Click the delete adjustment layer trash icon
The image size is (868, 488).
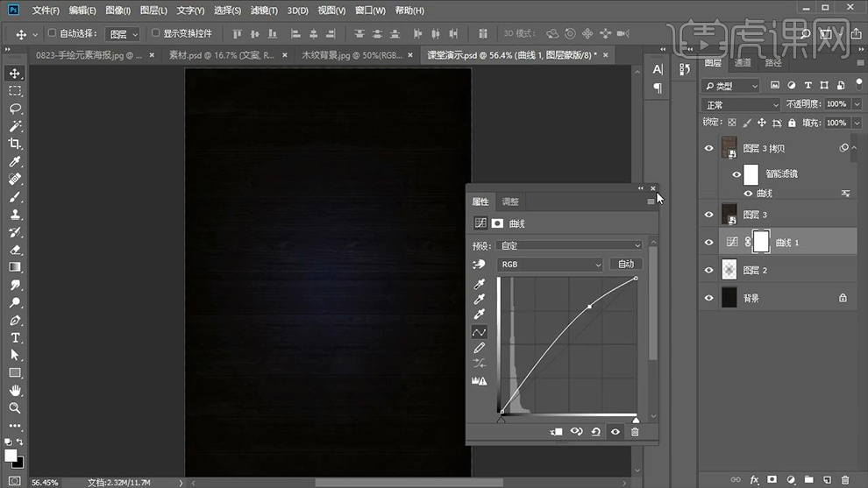click(635, 432)
